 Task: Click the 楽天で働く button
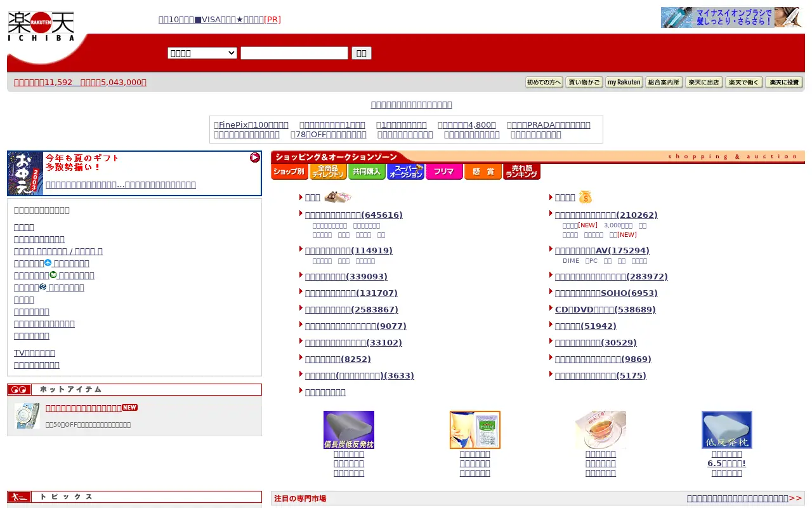pyautogui.click(x=744, y=82)
